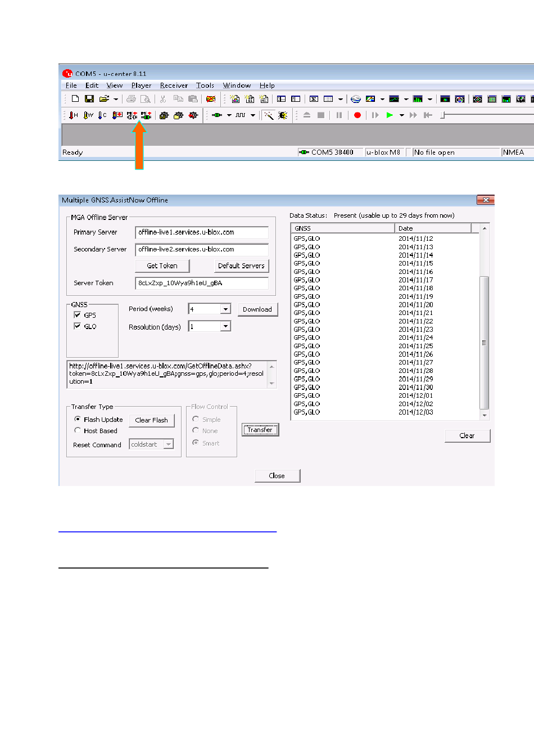The width and height of the screenshot is (534, 756).
Task: Click the third gear icon with red arrow
Action: point(193,115)
